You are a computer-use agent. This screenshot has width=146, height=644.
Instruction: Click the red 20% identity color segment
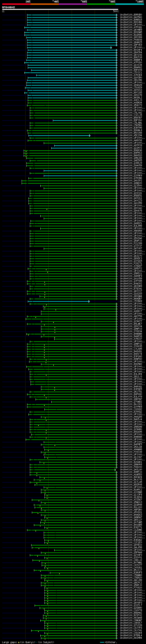tap(16, 4)
